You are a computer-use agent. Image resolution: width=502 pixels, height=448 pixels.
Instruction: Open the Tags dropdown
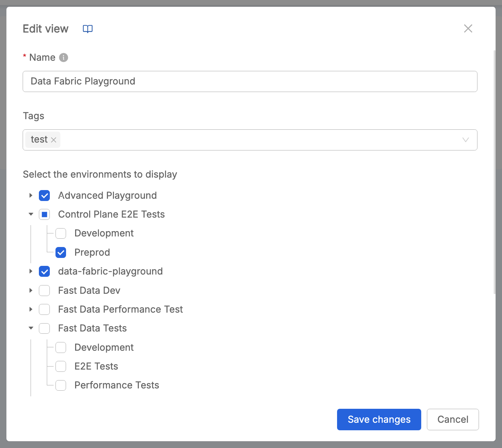click(x=465, y=140)
